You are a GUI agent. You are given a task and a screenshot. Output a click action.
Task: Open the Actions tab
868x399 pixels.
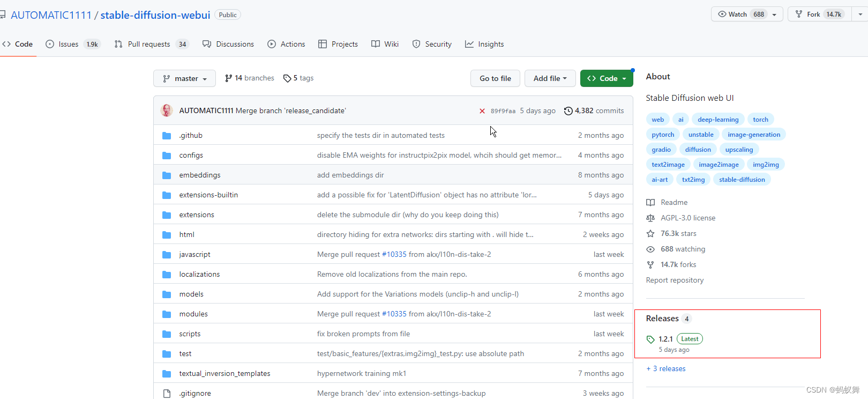click(x=286, y=44)
